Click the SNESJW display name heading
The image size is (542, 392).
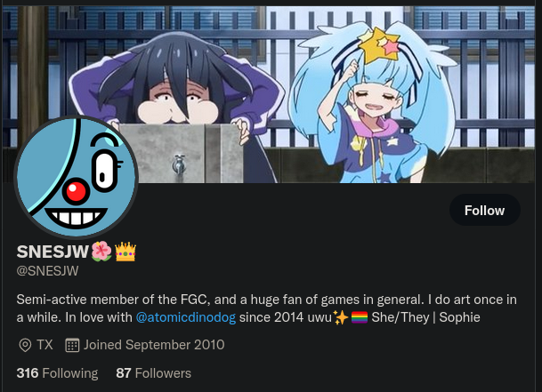click(53, 252)
